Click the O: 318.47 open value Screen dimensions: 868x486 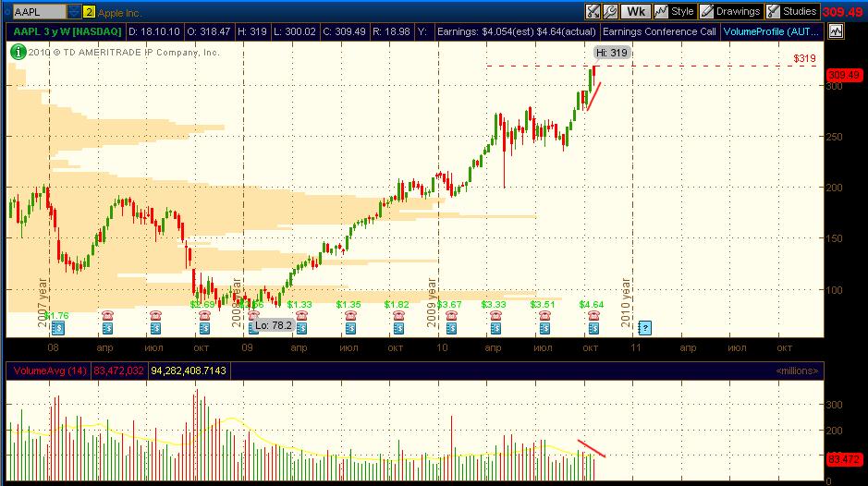[209, 31]
